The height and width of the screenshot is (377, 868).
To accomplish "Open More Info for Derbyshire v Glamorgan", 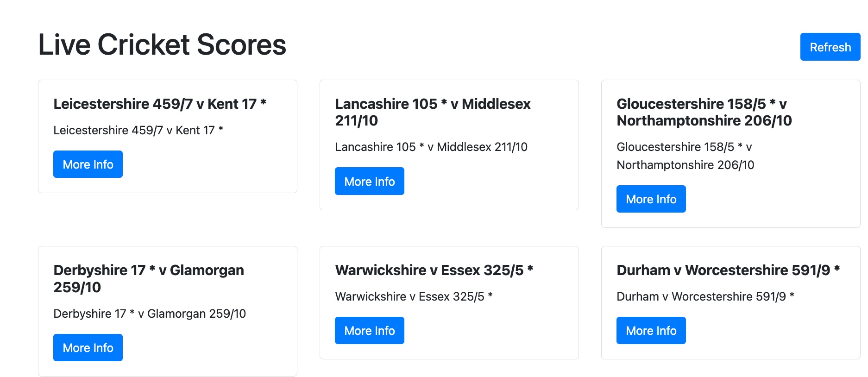I will (x=88, y=348).
